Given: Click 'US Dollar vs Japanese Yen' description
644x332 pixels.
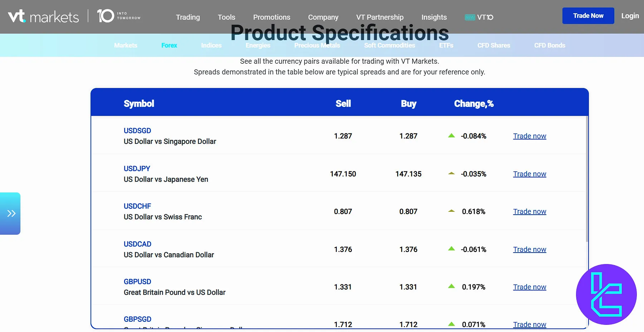Looking at the screenshot, I should tap(166, 179).
